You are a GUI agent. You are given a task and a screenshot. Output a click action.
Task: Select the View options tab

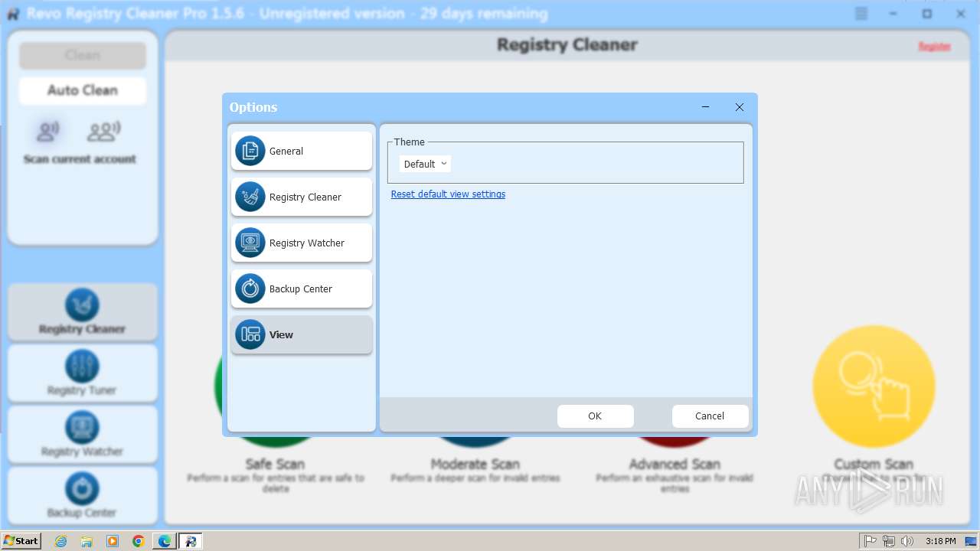pyautogui.click(x=302, y=334)
